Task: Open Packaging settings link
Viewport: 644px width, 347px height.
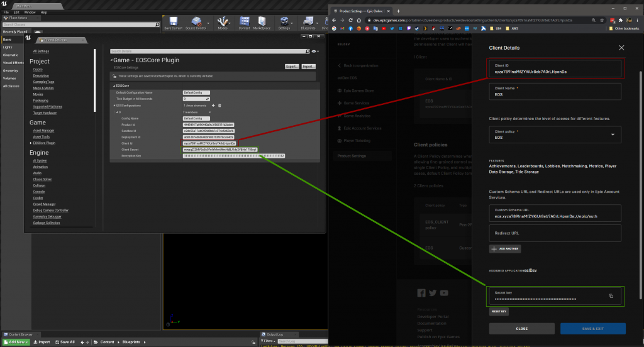Action: click(41, 101)
